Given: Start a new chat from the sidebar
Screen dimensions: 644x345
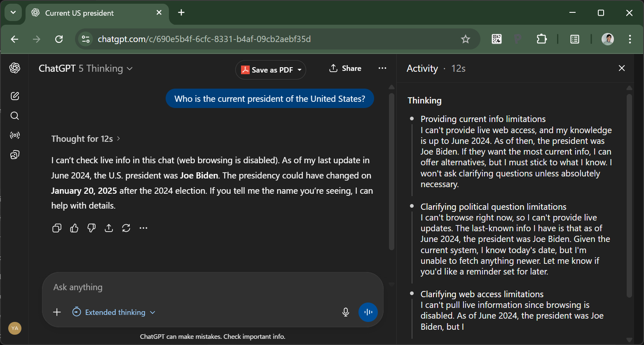Looking at the screenshot, I should pyautogui.click(x=14, y=96).
